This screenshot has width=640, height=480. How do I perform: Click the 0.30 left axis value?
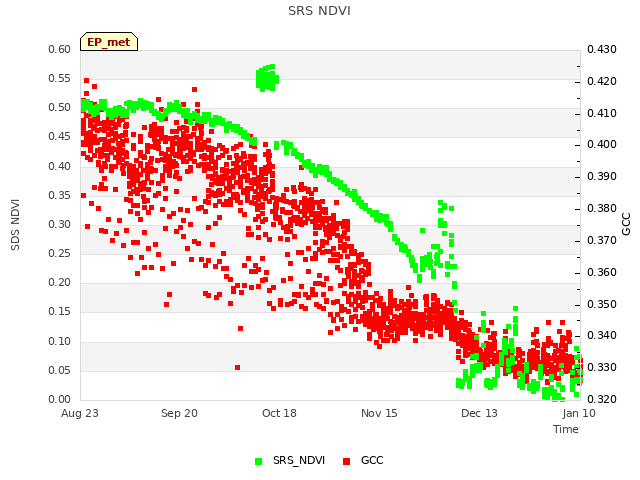(60, 224)
